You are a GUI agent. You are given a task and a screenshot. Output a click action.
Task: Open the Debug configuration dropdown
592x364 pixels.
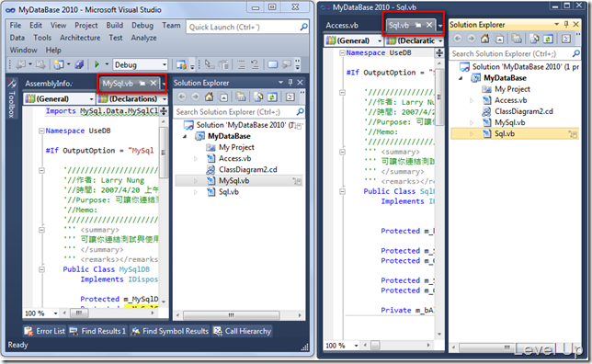point(165,64)
